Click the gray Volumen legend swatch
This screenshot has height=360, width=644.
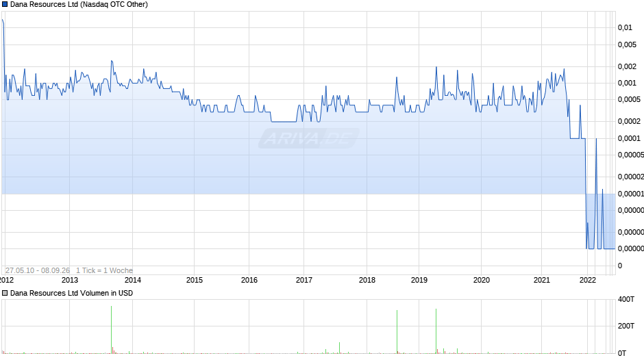(5, 293)
